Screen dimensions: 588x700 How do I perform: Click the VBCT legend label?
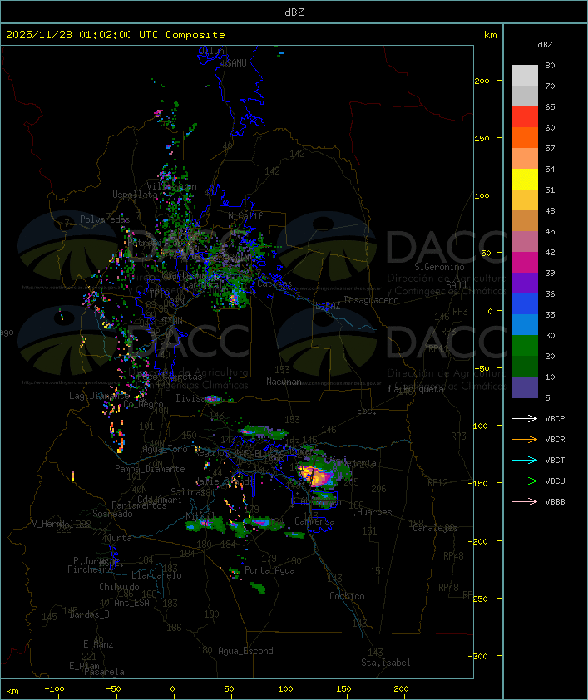555,461
